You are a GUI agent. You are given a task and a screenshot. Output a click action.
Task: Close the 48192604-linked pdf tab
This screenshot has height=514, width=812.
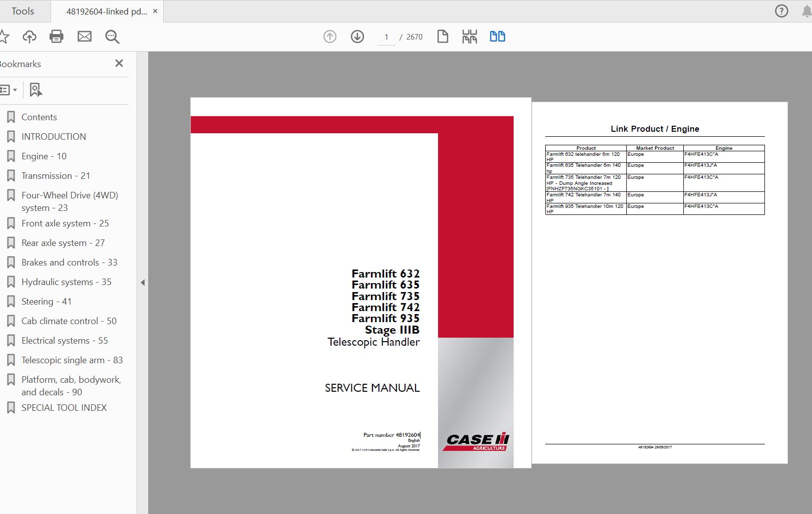coord(155,11)
